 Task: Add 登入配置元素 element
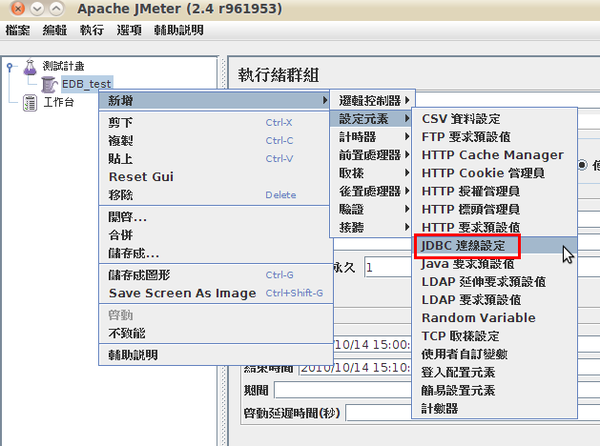[494, 372]
